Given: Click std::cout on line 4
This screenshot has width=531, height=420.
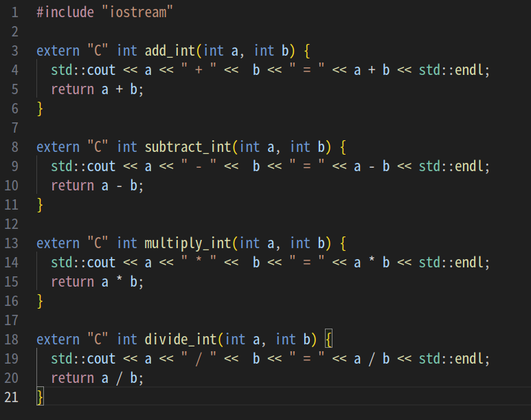Looking at the screenshot, I should [83, 70].
